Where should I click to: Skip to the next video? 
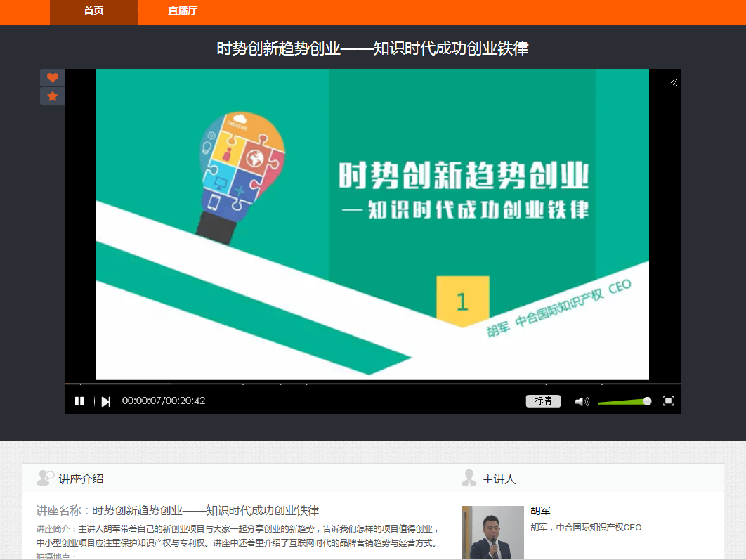(105, 401)
